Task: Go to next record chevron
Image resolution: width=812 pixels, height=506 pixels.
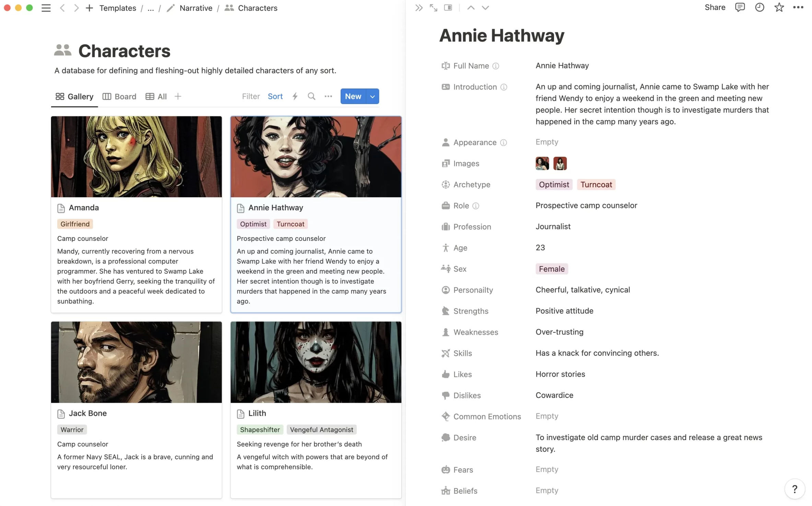Action: click(485, 8)
